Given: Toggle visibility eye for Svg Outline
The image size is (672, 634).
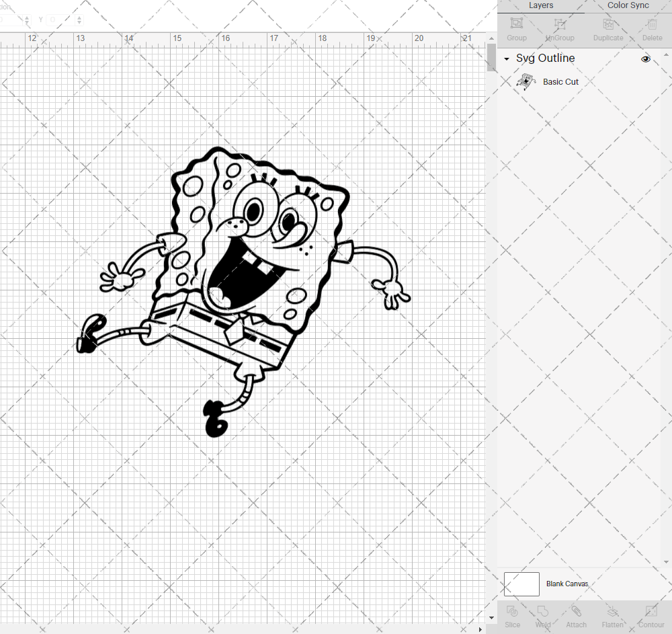Looking at the screenshot, I should tap(645, 59).
